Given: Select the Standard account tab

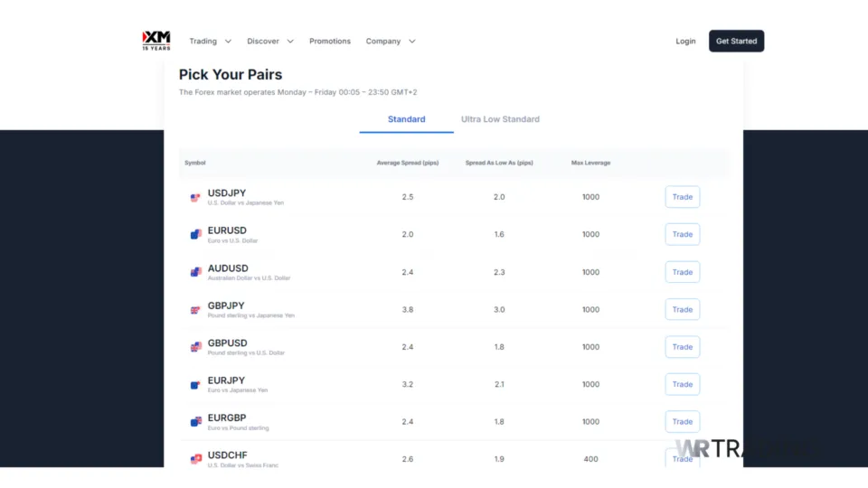Looking at the screenshot, I should tap(407, 119).
